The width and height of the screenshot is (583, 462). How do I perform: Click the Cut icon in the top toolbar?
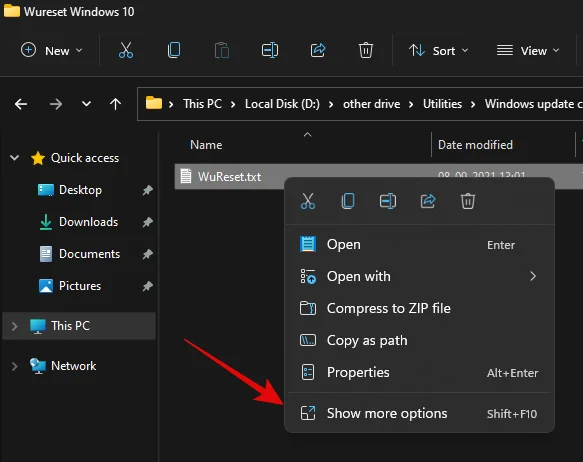(126, 50)
